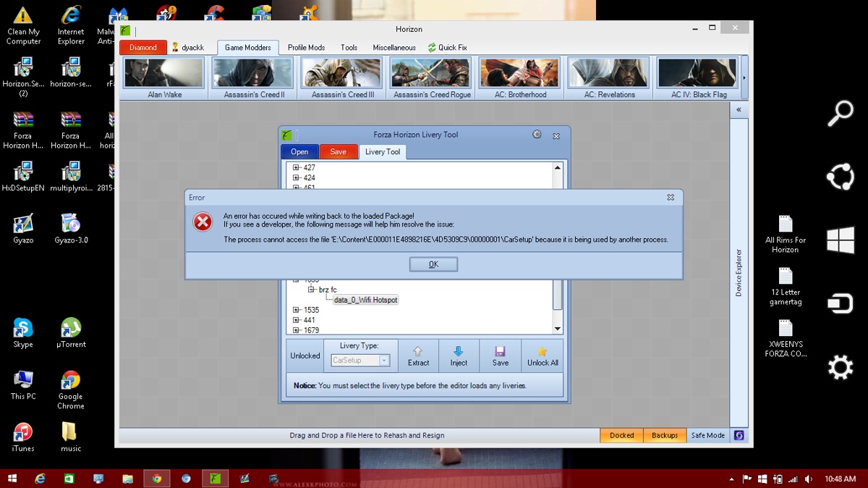Screen dimensions: 868x488
Task: Click the volume speaker icon in system tray
Action: click(809, 479)
